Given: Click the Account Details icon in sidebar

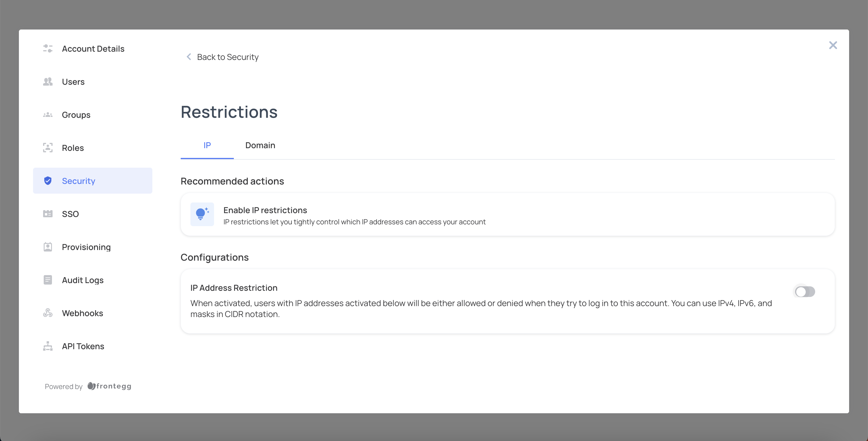Looking at the screenshot, I should [48, 49].
